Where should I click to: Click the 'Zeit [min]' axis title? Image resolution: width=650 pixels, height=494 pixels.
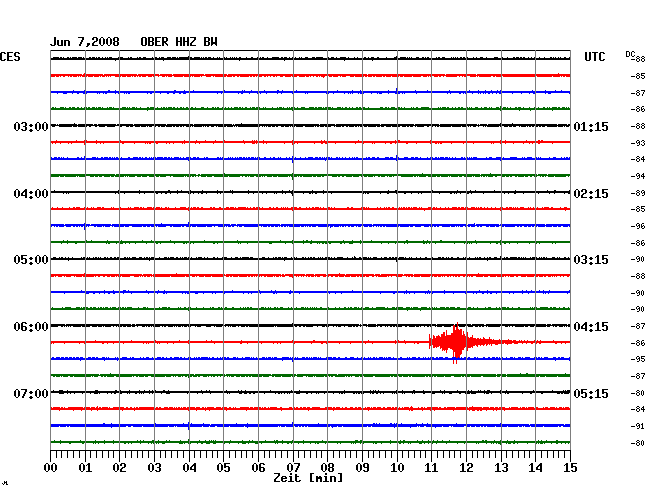[308, 478]
